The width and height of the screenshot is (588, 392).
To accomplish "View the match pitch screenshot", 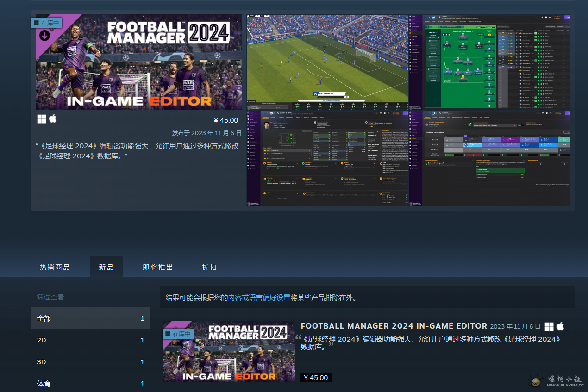I will [x=327, y=62].
